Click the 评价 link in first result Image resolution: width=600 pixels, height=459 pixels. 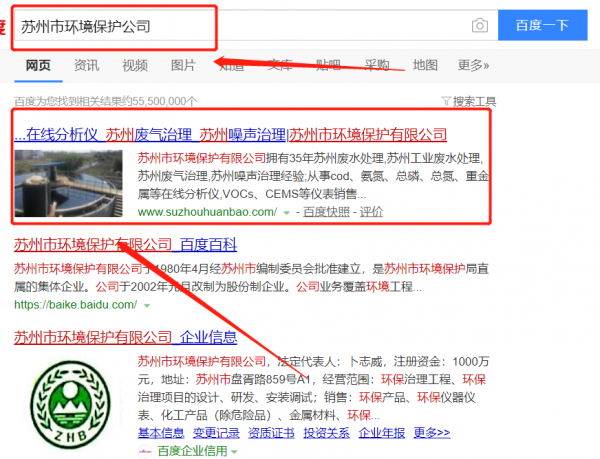[x=371, y=213]
